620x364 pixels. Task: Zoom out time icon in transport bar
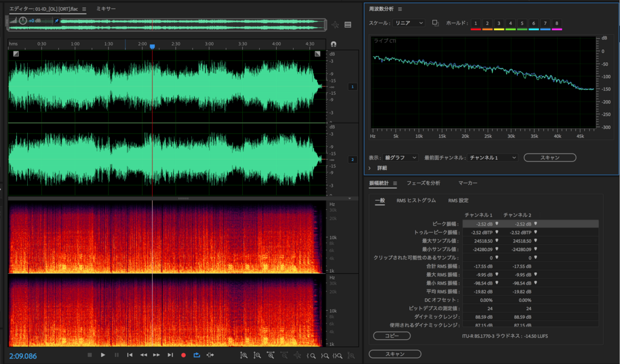coord(284,356)
